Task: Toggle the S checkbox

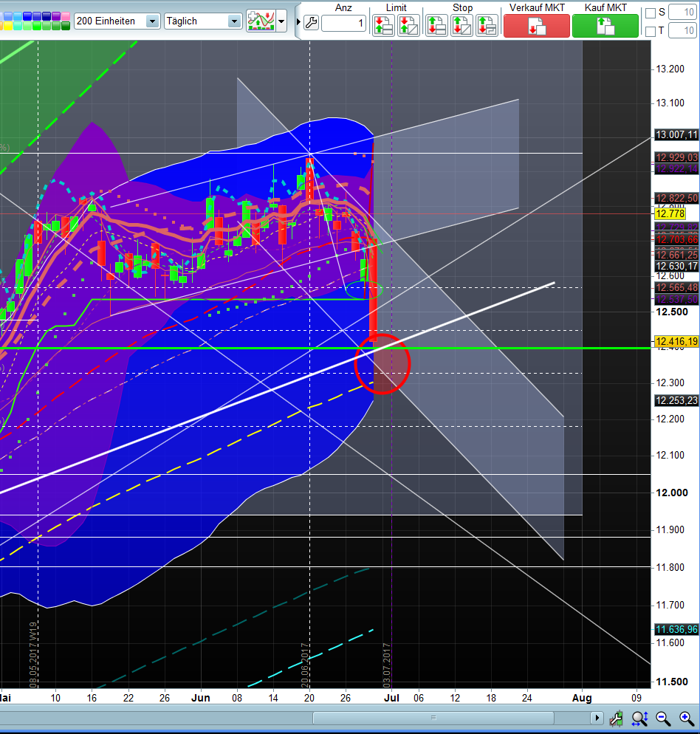Action: (x=651, y=13)
